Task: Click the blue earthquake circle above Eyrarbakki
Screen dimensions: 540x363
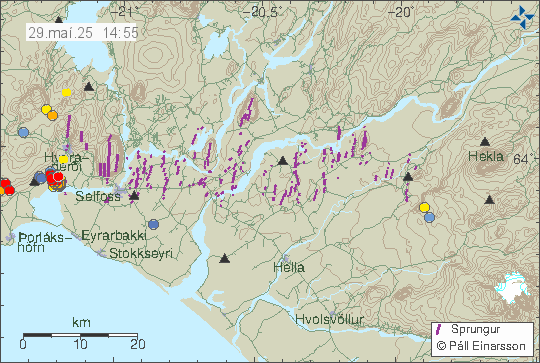Action: pyautogui.click(x=154, y=225)
